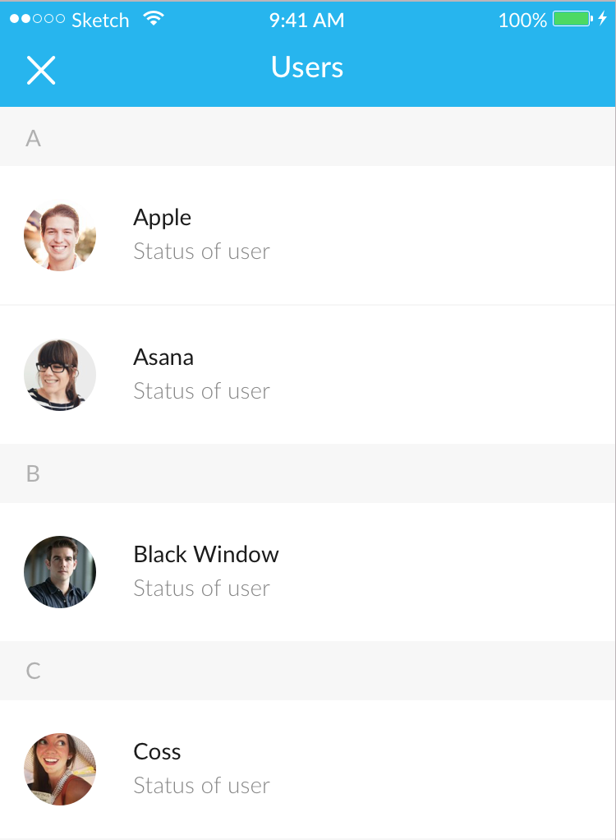Image resolution: width=616 pixels, height=840 pixels.
Task: Tap Black Window's profile avatar
Action: coord(60,571)
